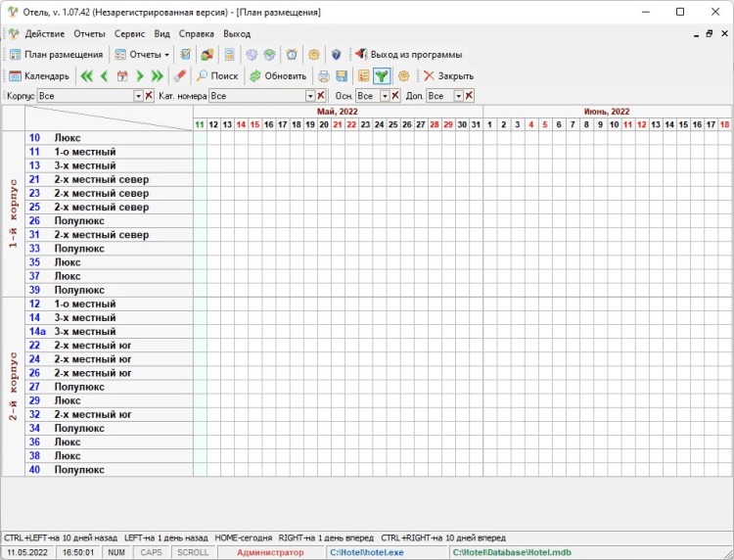Clear the Кат. номера filter with red X
734x560 pixels.
pyautogui.click(x=321, y=96)
